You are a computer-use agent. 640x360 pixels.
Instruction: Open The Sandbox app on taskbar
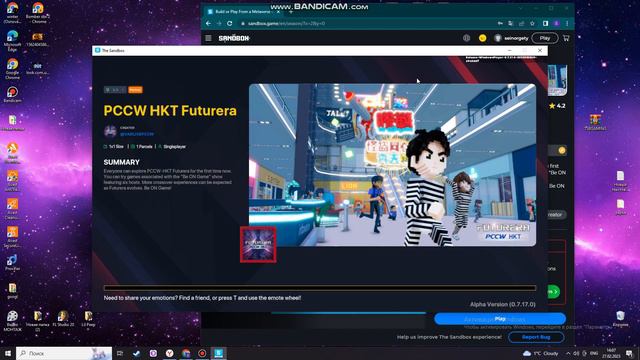tap(219, 353)
